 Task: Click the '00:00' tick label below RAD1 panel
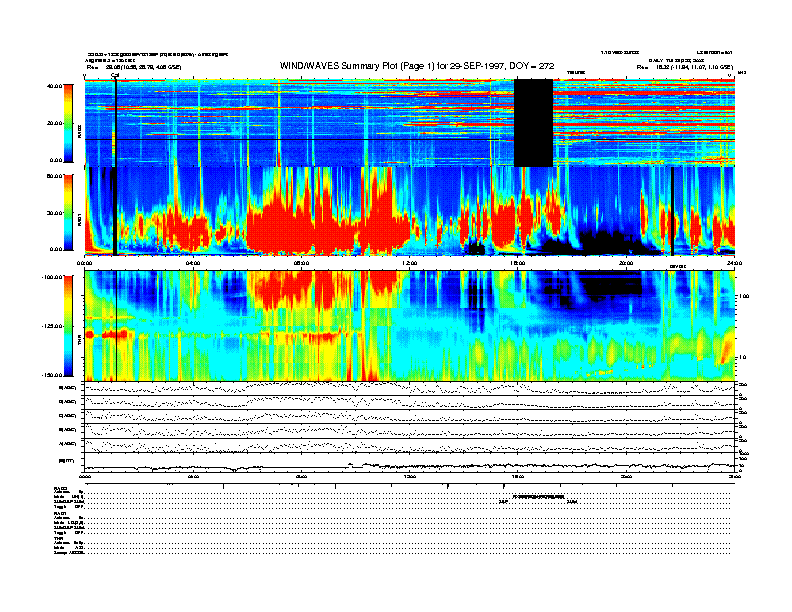[84, 263]
